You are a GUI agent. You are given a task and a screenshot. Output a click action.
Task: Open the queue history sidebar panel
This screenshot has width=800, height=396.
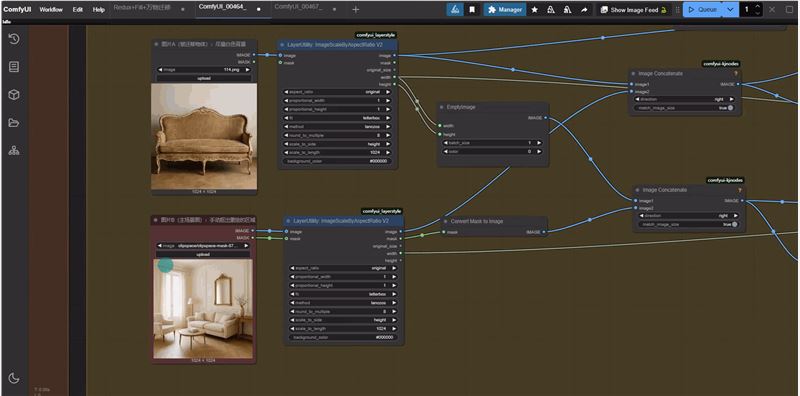(x=14, y=39)
